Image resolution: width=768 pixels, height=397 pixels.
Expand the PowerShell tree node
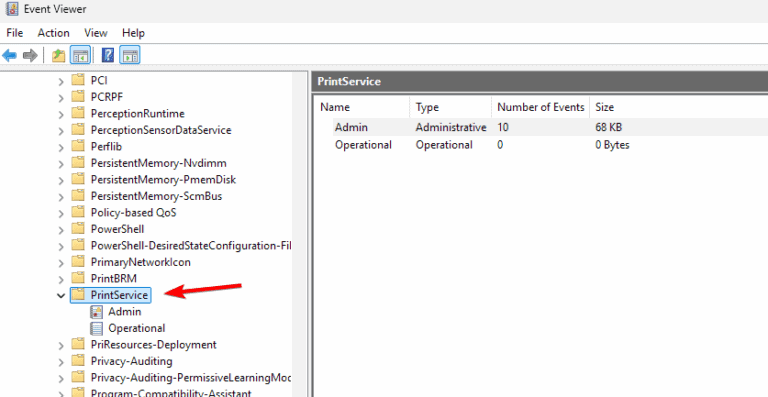click(x=61, y=230)
